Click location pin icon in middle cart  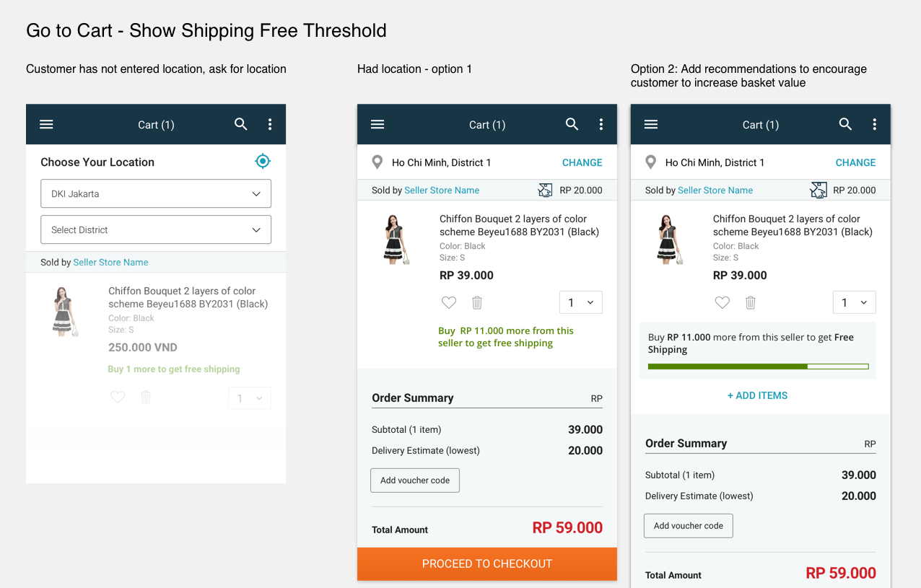pos(377,162)
